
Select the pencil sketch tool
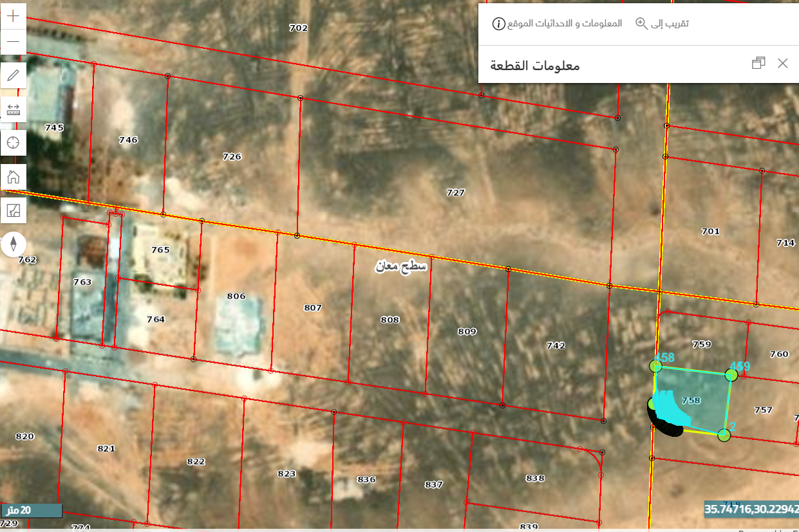pyautogui.click(x=13, y=75)
